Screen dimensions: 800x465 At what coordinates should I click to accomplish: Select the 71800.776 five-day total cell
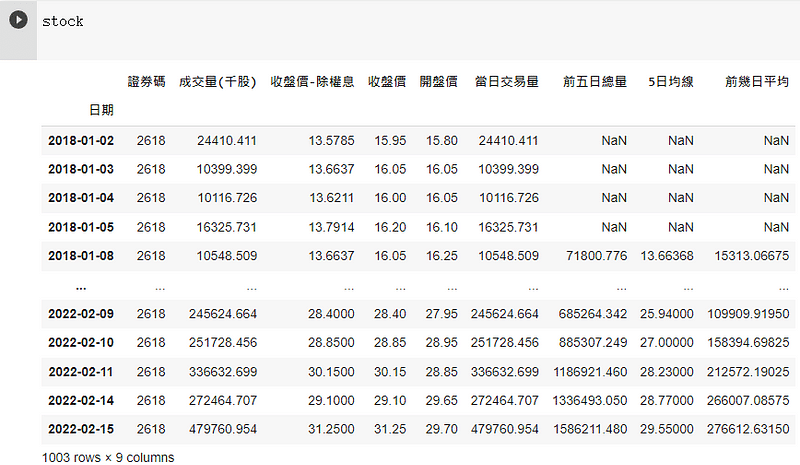(x=593, y=255)
